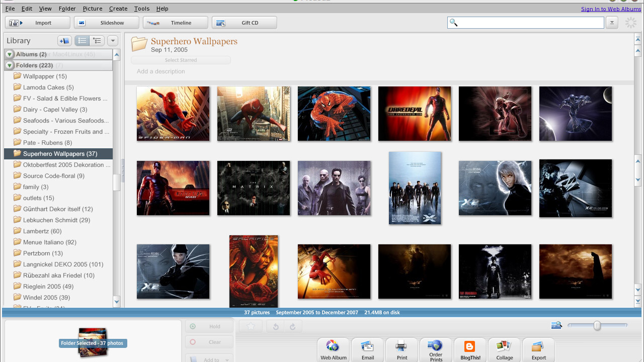Switch library to flat list view
Viewport: 644px width, 362px height.
point(82,41)
